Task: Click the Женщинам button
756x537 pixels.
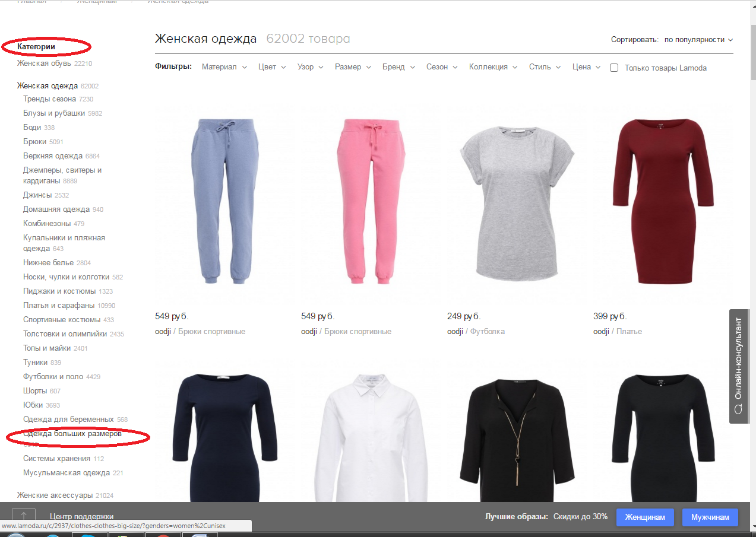Action: (x=645, y=517)
